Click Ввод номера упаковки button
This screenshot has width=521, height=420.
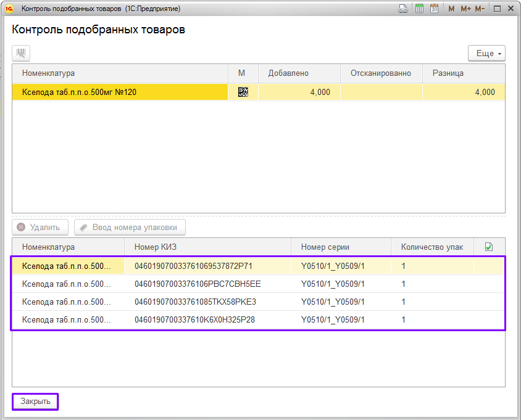[130, 228]
